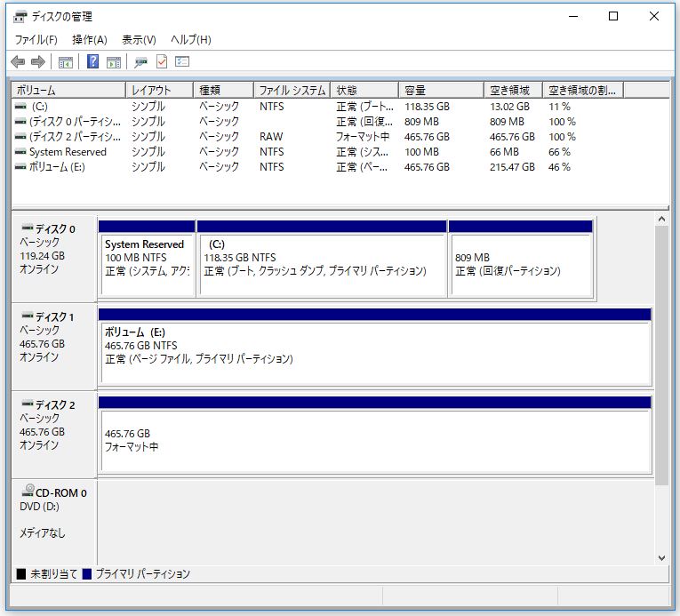Click the ディスク 0 drive icon
Image resolution: width=680 pixels, height=616 pixels.
pos(28,228)
